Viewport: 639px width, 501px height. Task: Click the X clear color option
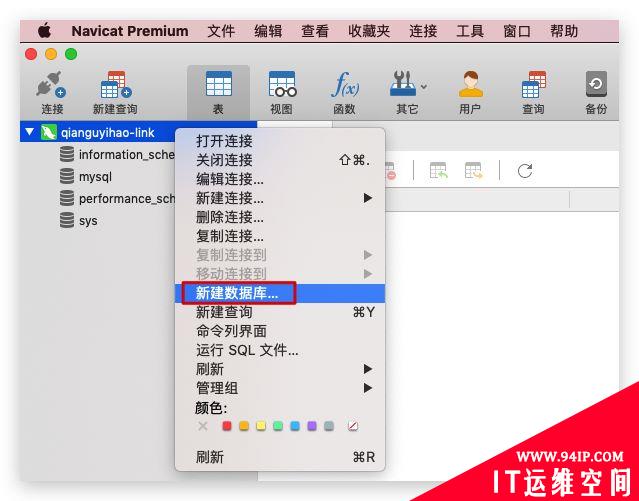pyautogui.click(x=203, y=426)
